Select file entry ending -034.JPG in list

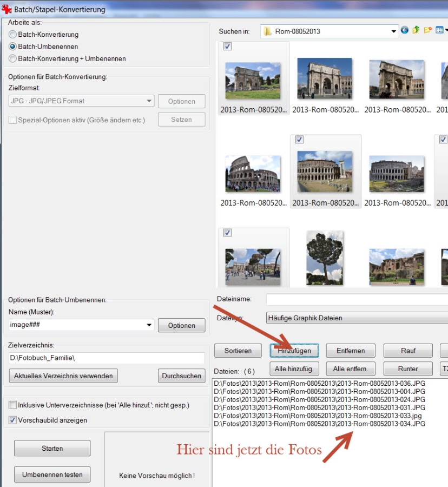(x=319, y=424)
